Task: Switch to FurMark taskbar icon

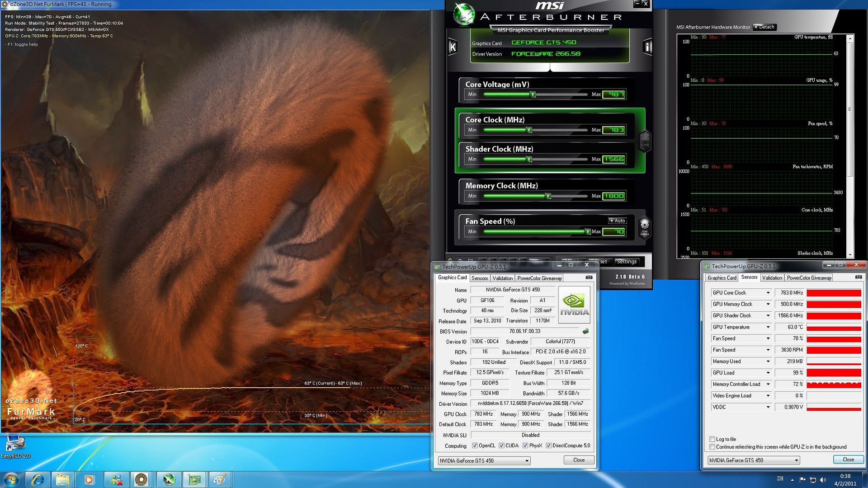Action: pyautogui.click(x=142, y=479)
